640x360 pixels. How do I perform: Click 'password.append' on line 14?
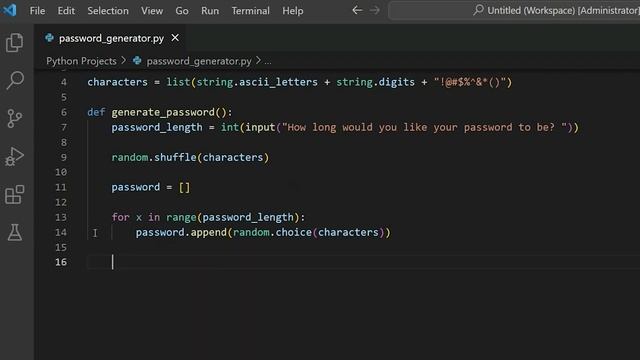pyautogui.click(x=181, y=232)
